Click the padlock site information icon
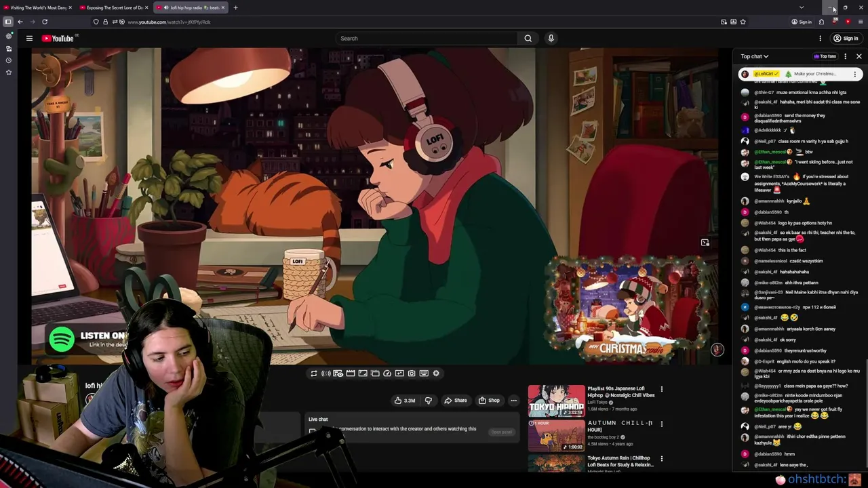The height and width of the screenshot is (488, 868). tap(105, 22)
